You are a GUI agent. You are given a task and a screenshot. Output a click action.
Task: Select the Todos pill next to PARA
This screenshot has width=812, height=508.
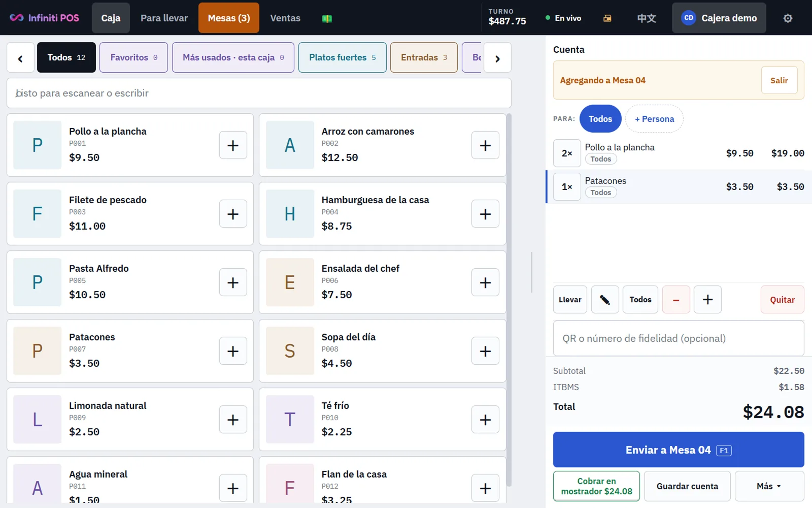click(600, 119)
